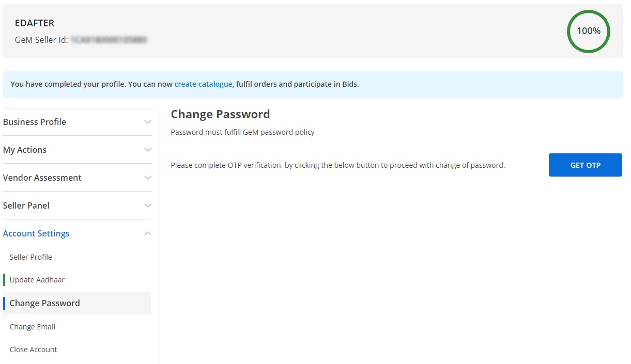Click the Account Settings sidebar heading
Viewport: 631px width, 364px height.
36,233
